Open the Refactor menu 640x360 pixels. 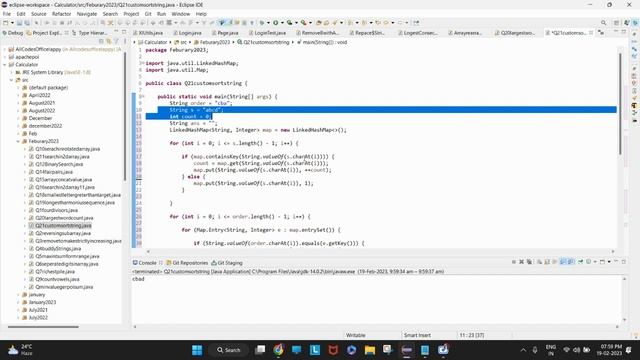[61, 14]
